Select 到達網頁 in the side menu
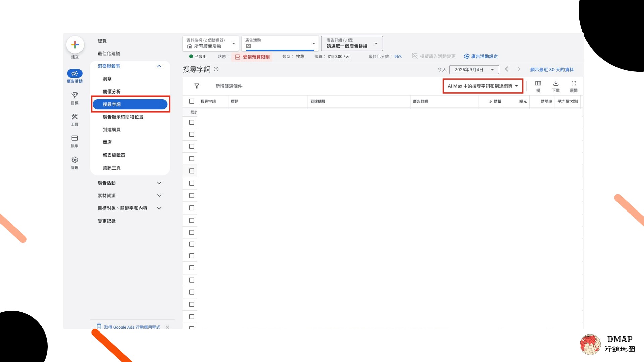The height and width of the screenshot is (362, 644). pos(112,130)
